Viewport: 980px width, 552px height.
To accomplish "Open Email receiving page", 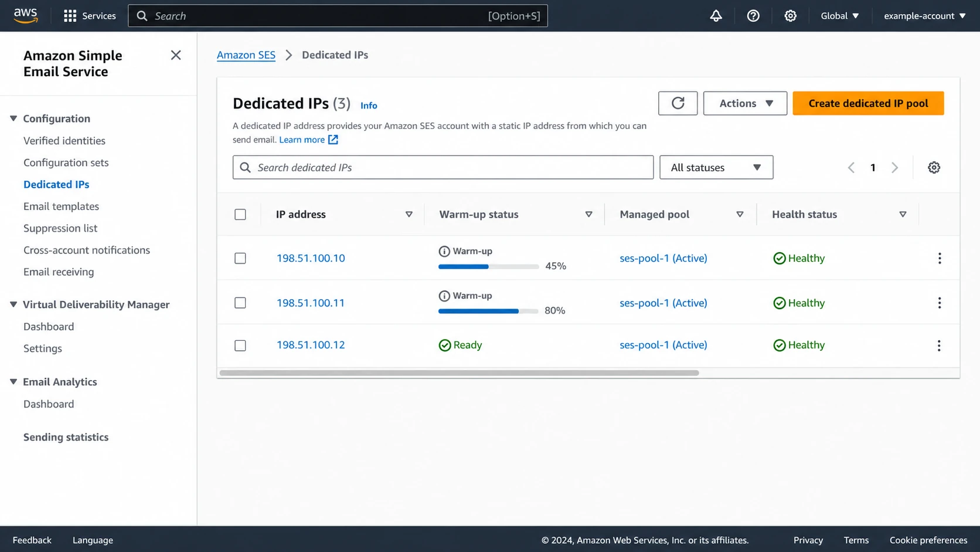I will tap(59, 272).
